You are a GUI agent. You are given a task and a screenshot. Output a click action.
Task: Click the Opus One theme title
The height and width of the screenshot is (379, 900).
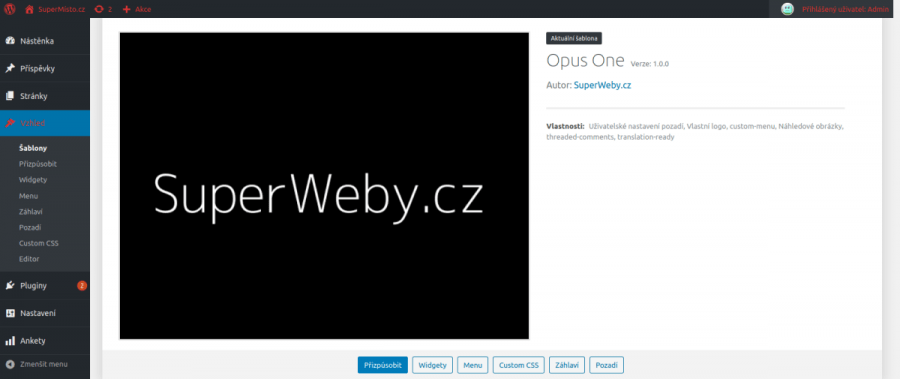[x=585, y=61]
